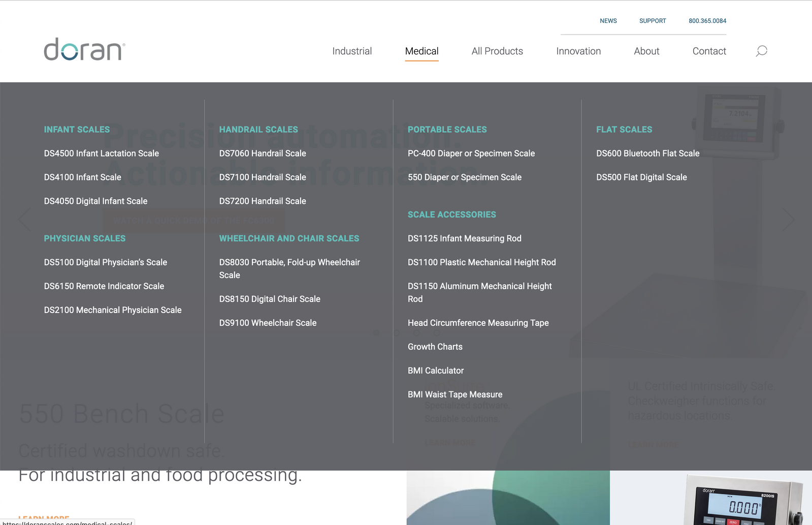Select DS8150 Digital Chair Scale

(270, 299)
